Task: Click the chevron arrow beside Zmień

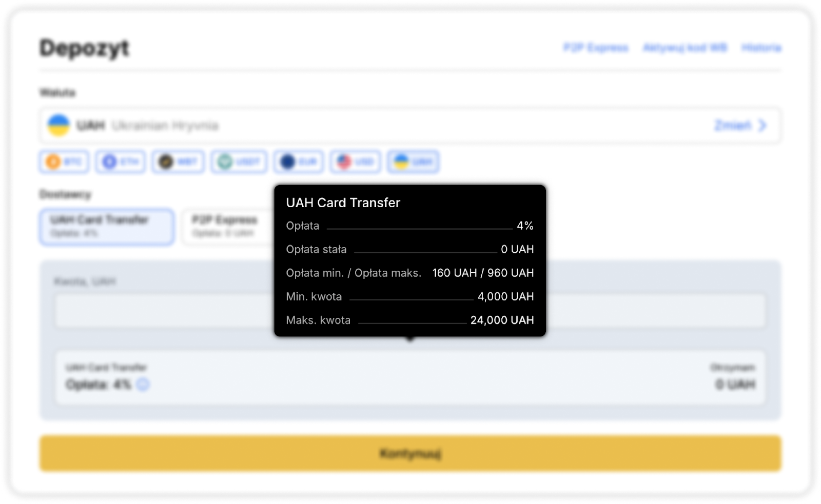Action: pyautogui.click(x=763, y=126)
